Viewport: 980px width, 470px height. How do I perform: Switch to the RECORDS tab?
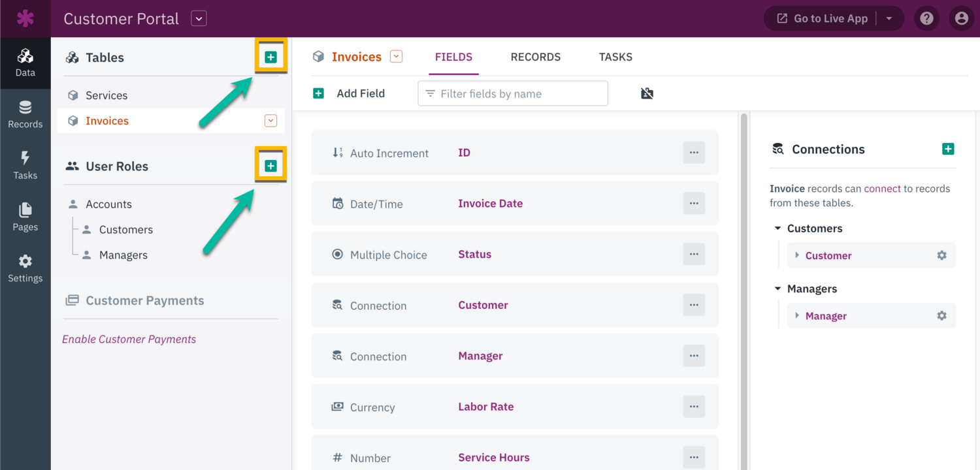tap(535, 57)
